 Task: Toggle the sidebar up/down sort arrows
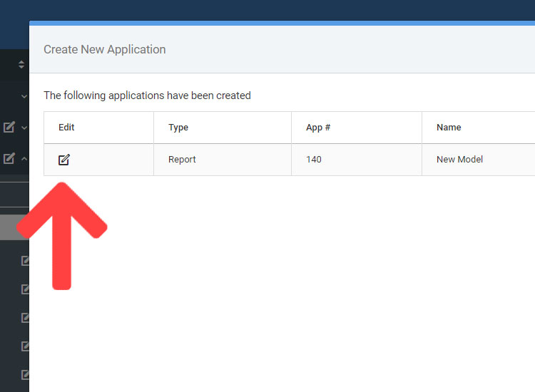(x=21, y=64)
